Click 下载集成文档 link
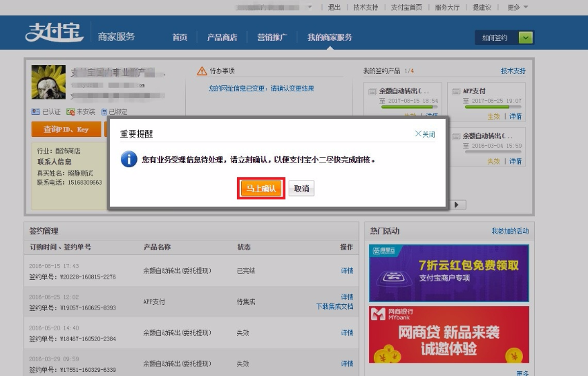This screenshot has height=376, width=588. (334, 306)
